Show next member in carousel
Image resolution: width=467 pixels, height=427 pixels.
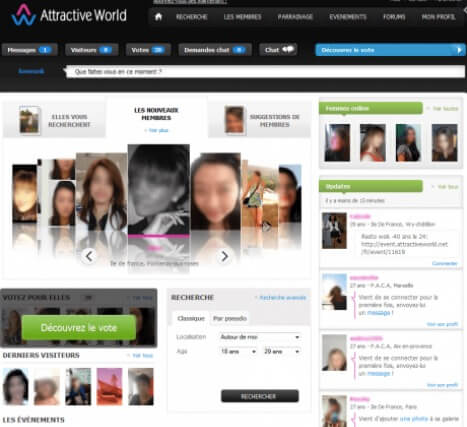coord(224,256)
